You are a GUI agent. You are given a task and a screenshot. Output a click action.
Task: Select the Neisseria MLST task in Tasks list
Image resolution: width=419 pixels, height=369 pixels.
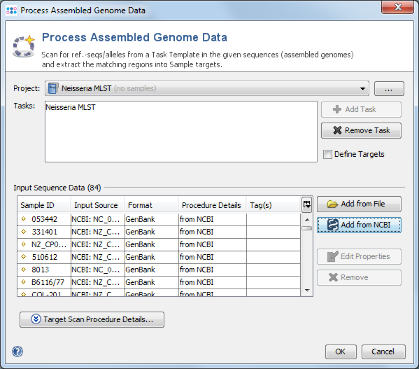click(71, 107)
